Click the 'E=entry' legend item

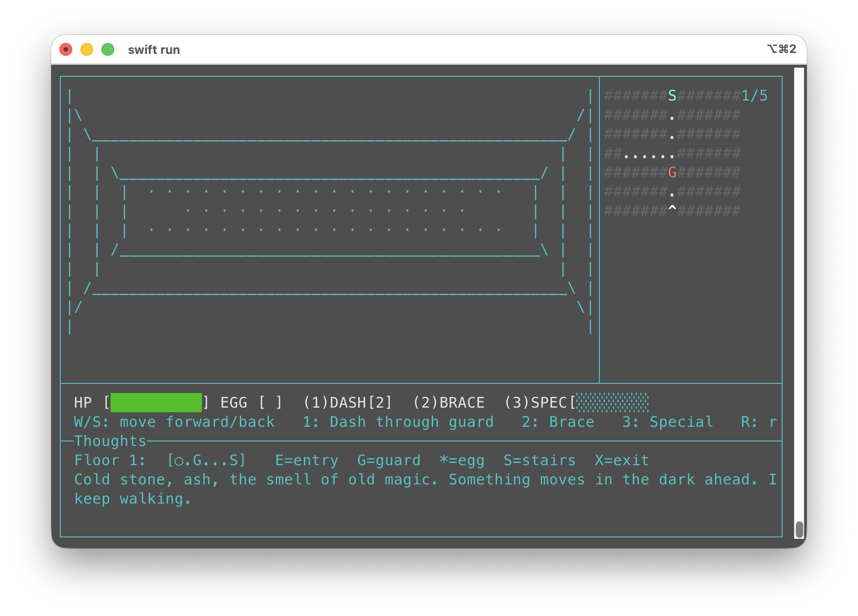(x=307, y=460)
